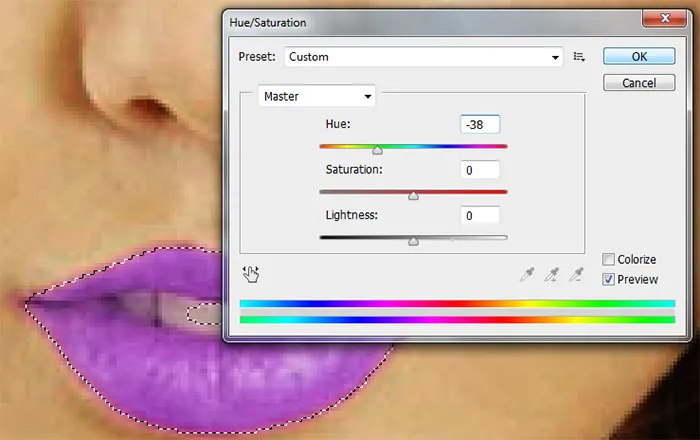Expand the Master channel dropdown
700x440 pixels.
(x=317, y=96)
